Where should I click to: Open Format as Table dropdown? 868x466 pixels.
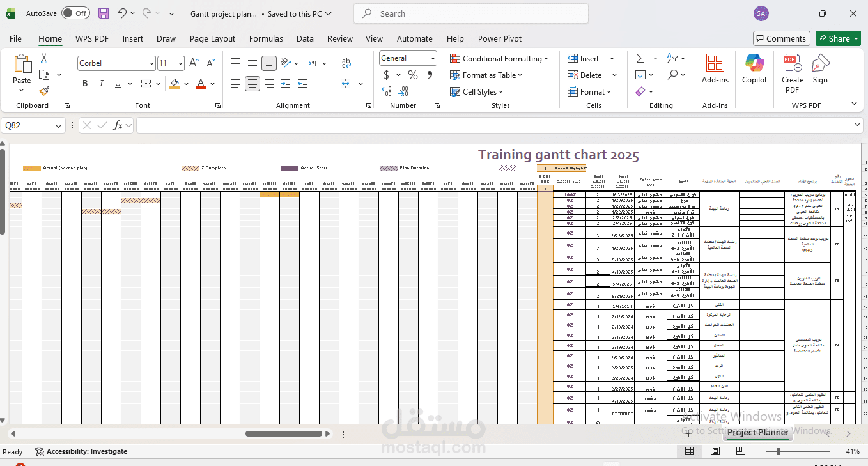point(486,75)
